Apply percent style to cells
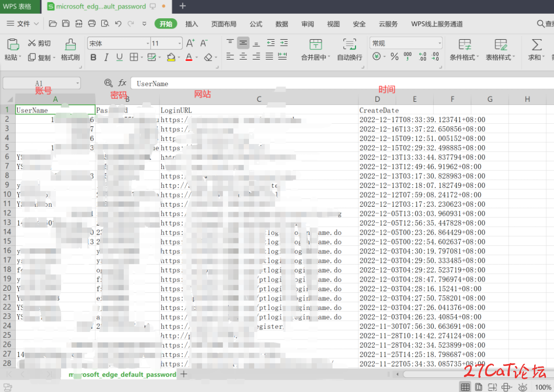Screen dimensions: 554x392 pyautogui.click(x=395, y=57)
